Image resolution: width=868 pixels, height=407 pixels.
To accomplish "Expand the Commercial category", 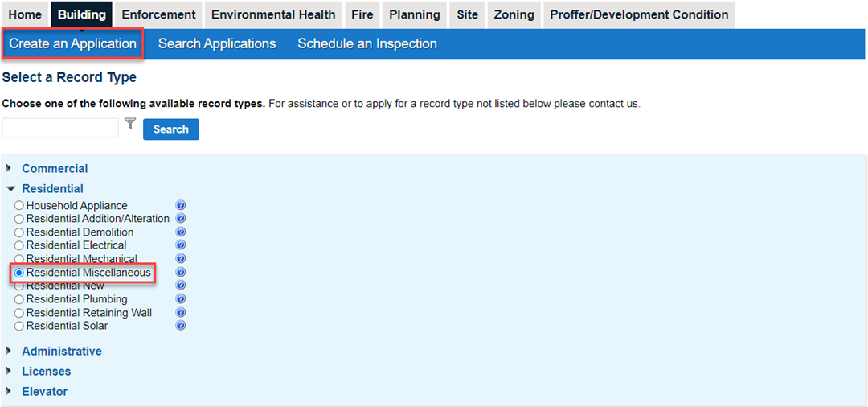I will tap(55, 168).
